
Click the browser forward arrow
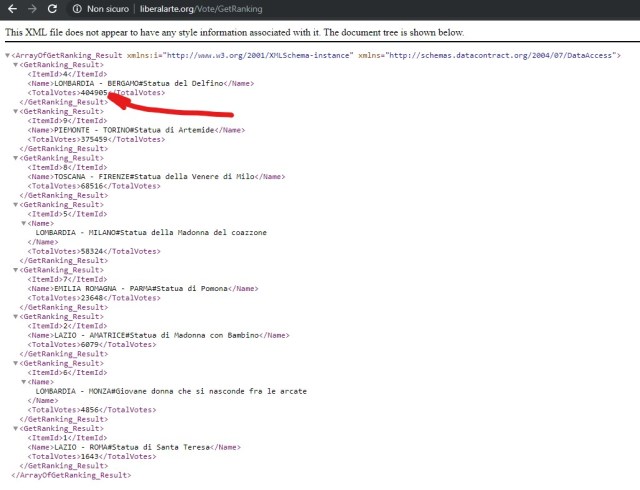pyautogui.click(x=31, y=8)
